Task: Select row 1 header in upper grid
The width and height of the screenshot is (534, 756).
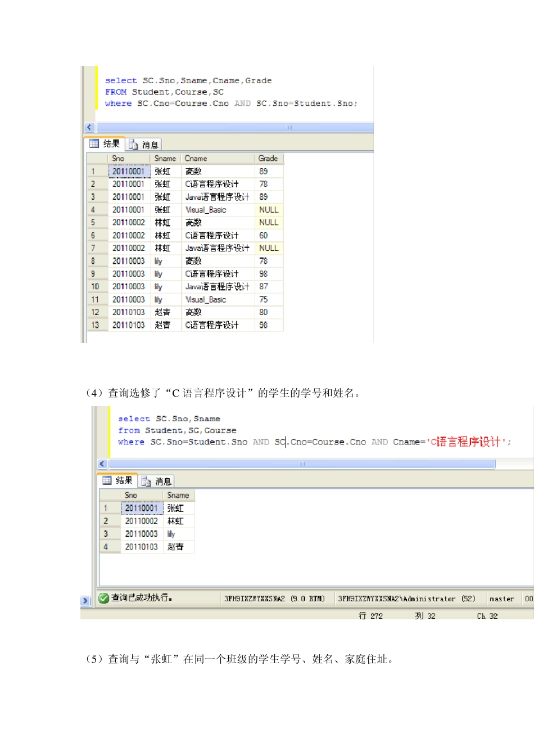Action: [x=97, y=171]
